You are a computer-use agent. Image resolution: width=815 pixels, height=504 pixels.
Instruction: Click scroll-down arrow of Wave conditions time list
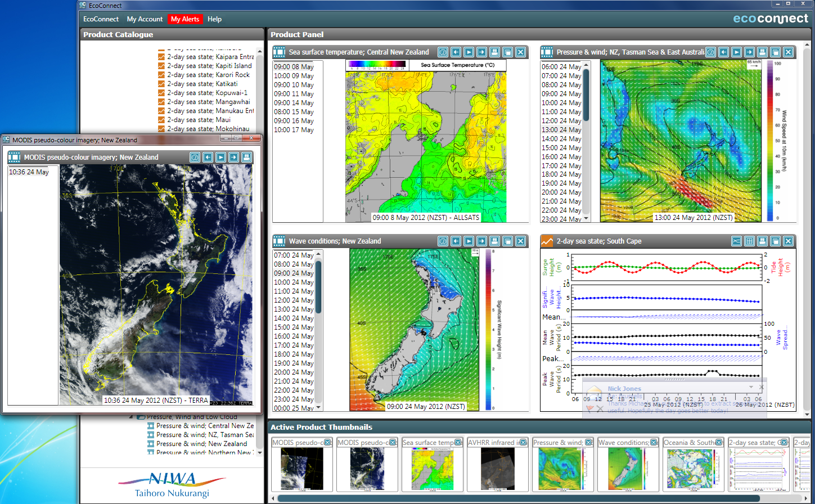tap(318, 407)
